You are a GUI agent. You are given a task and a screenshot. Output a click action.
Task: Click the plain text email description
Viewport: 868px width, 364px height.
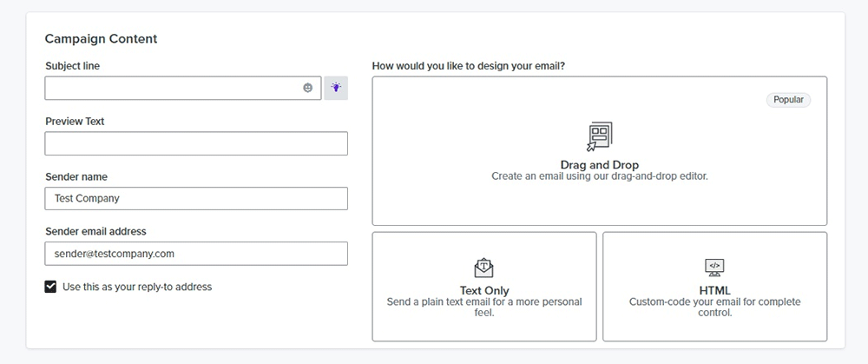(x=484, y=307)
